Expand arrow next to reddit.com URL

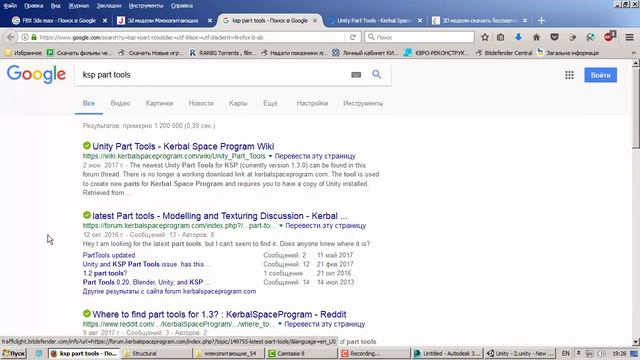coord(280,324)
